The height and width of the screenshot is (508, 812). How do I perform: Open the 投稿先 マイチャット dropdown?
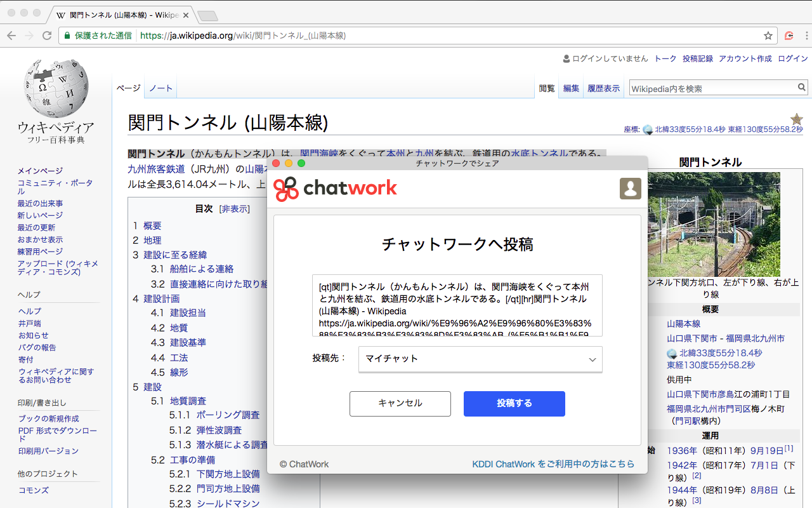[480, 359]
